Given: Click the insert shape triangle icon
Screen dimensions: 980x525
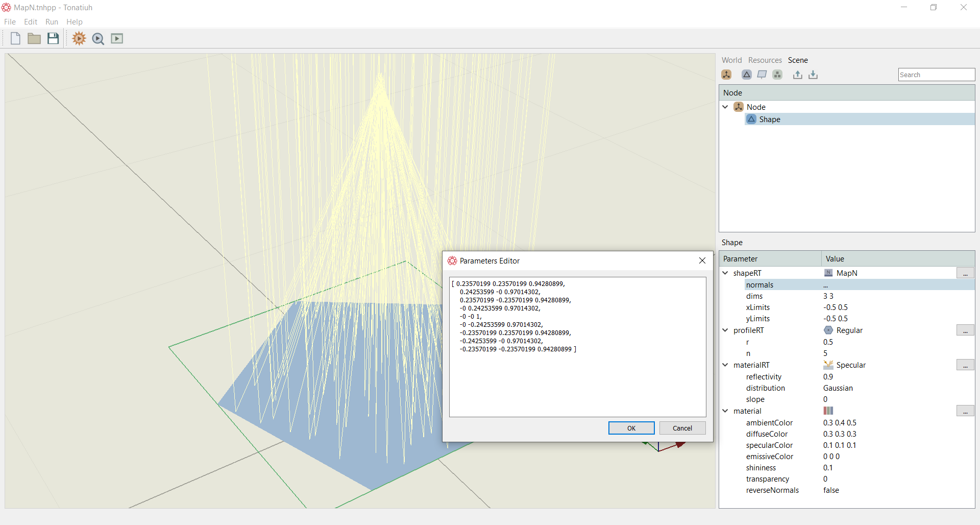Looking at the screenshot, I should pos(746,75).
